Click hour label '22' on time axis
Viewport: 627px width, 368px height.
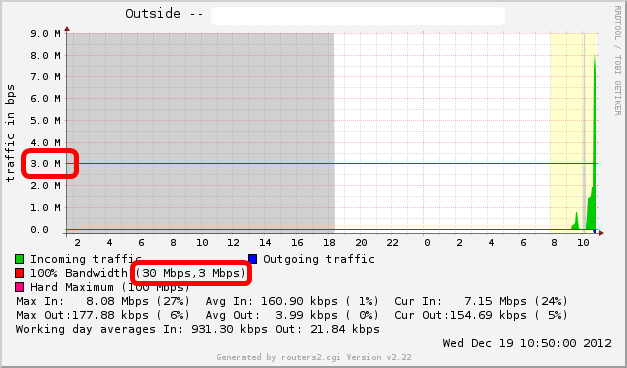(393, 242)
